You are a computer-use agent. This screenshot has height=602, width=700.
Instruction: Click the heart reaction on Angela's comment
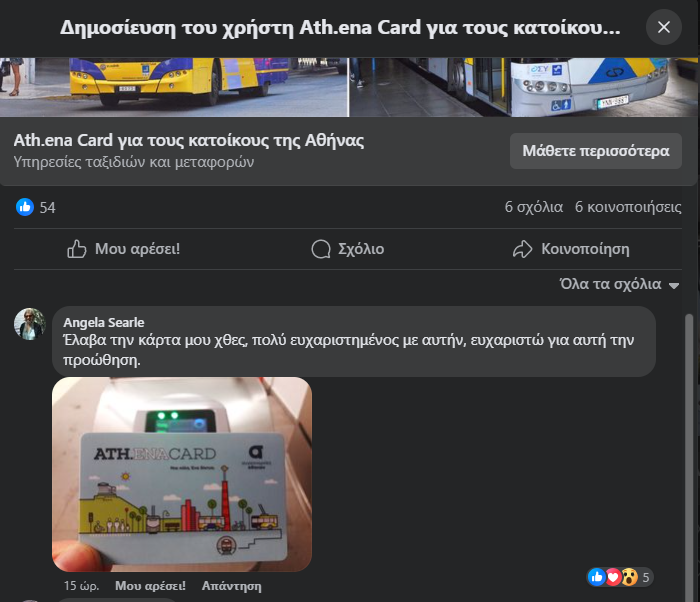(x=613, y=577)
